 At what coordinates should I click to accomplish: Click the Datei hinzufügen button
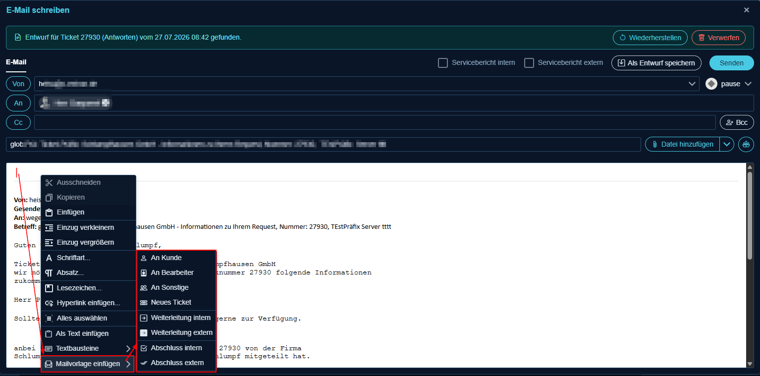pos(682,144)
